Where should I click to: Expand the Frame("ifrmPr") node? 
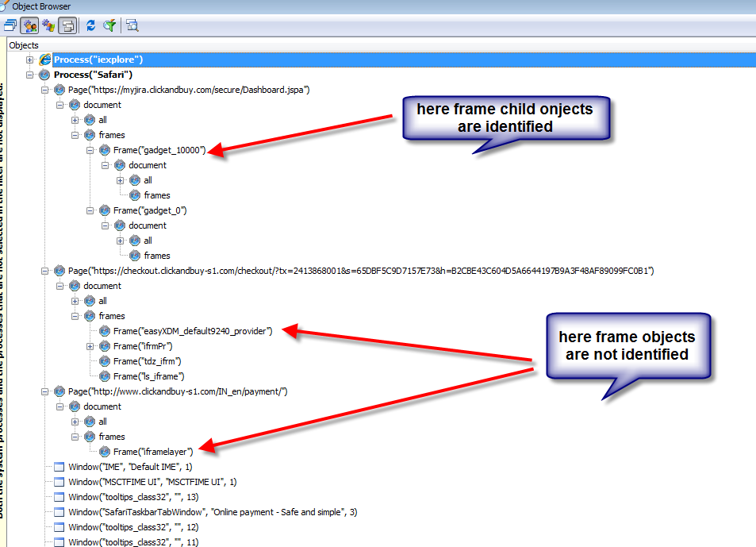click(90, 346)
